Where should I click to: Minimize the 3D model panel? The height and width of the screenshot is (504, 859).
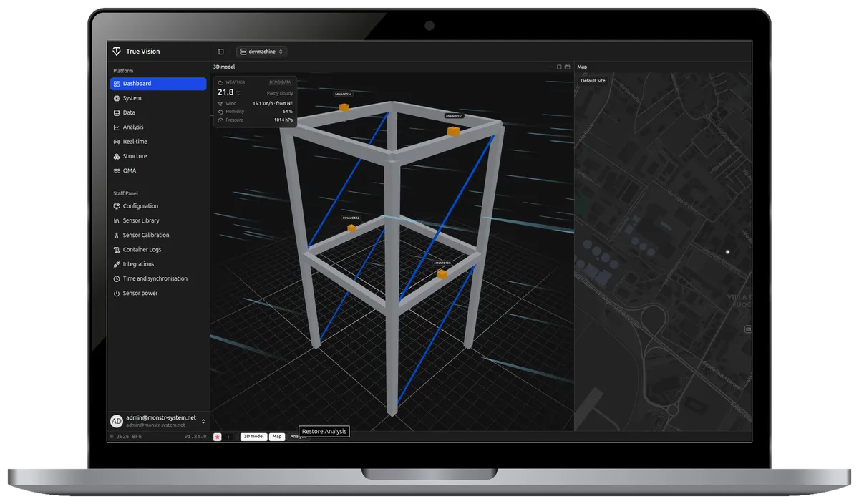(x=551, y=67)
